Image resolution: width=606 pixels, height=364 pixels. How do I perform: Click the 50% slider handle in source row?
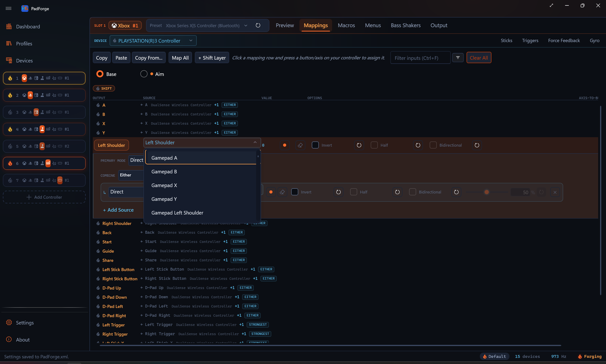486,192
